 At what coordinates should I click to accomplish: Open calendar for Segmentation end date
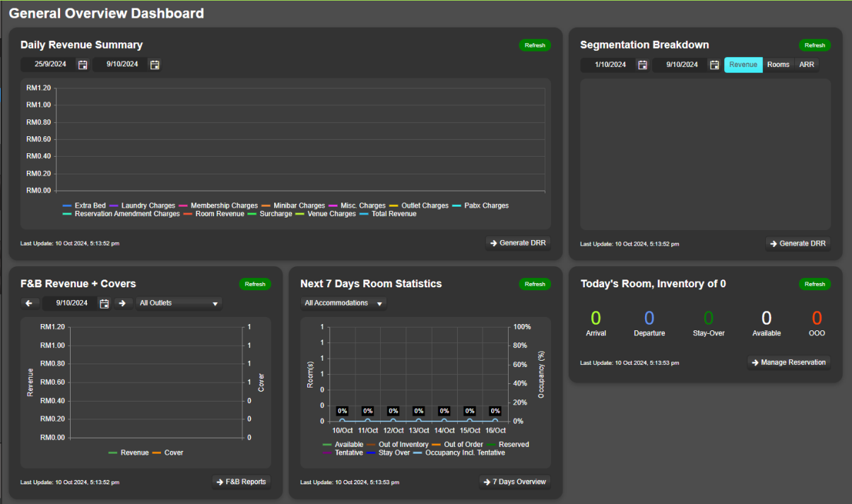point(714,65)
